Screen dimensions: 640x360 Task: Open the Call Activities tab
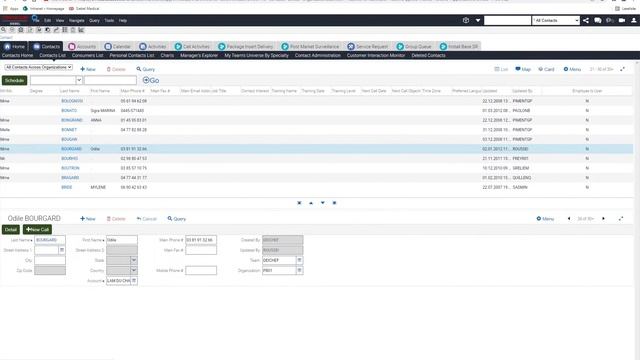(x=192, y=47)
